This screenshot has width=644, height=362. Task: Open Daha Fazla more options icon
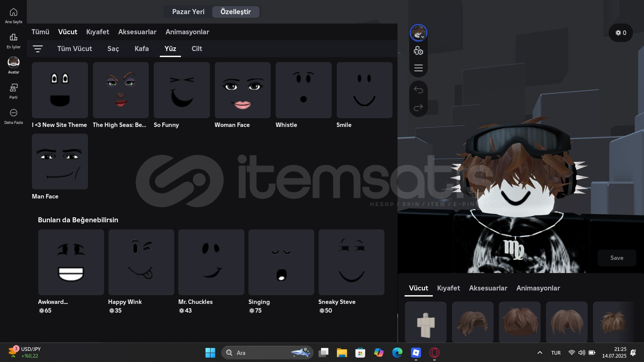tap(13, 116)
